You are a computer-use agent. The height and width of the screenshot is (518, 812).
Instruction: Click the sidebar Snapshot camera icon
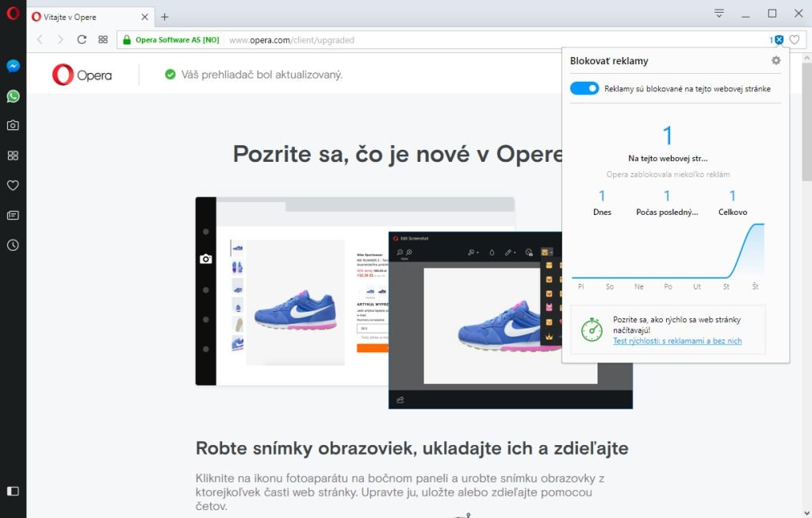coord(13,125)
